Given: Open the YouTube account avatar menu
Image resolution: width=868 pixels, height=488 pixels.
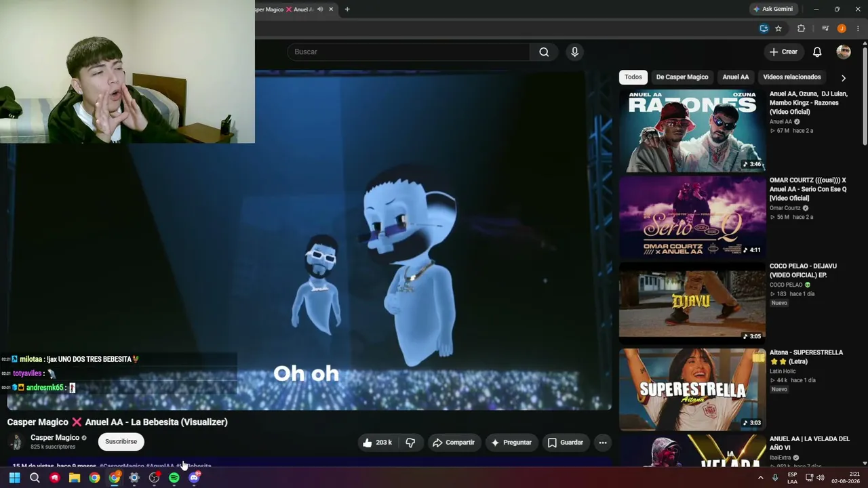Looking at the screenshot, I should [844, 52].
